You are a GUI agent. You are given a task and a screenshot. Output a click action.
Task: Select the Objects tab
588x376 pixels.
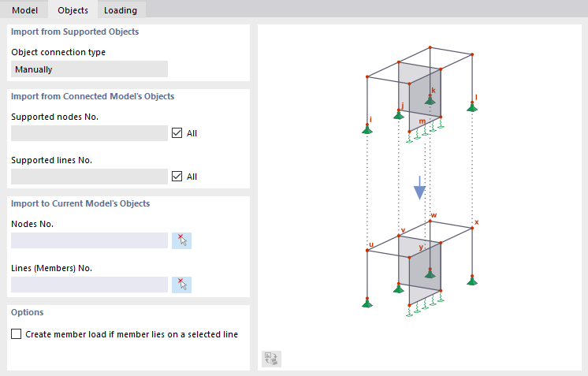[73, 10]
